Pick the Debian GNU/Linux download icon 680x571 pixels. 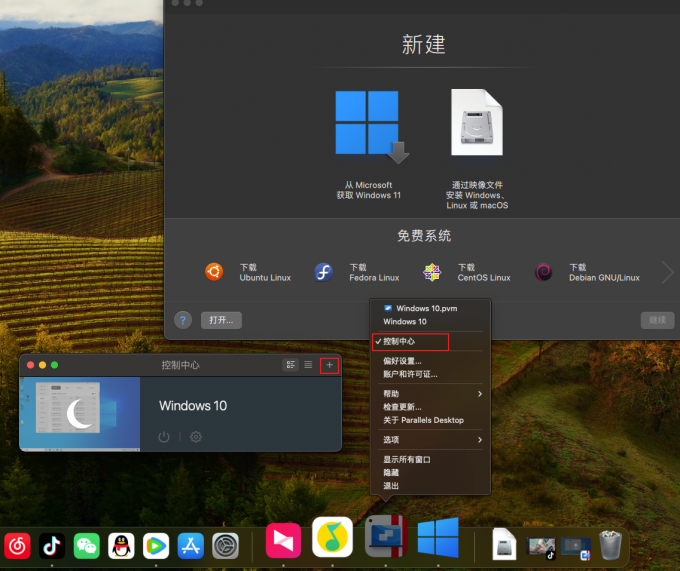coord(543,272)
